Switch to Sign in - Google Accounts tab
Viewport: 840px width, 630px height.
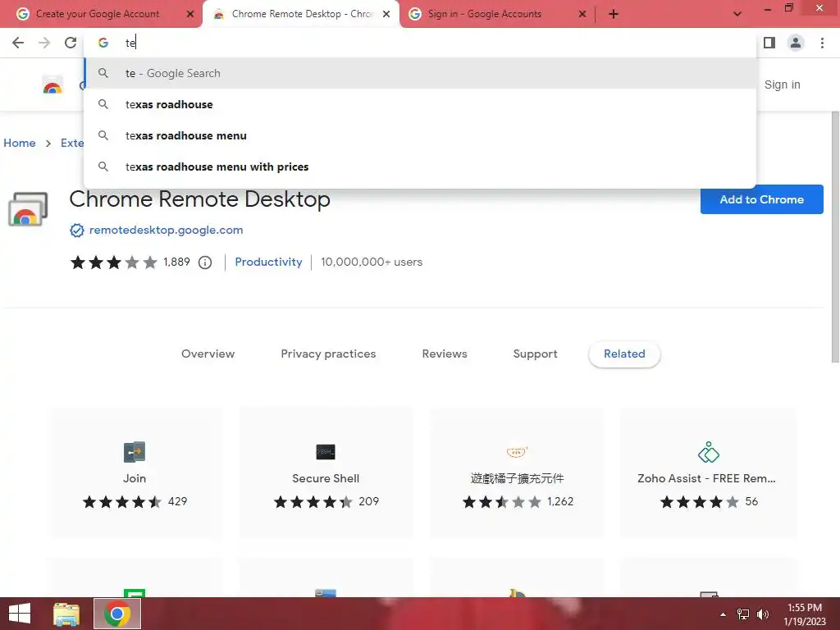click(x=484, y=14)
